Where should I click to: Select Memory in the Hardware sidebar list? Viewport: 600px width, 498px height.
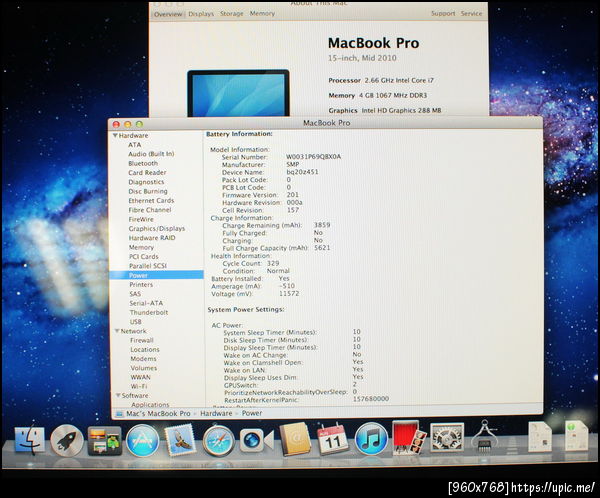[141, 247]
